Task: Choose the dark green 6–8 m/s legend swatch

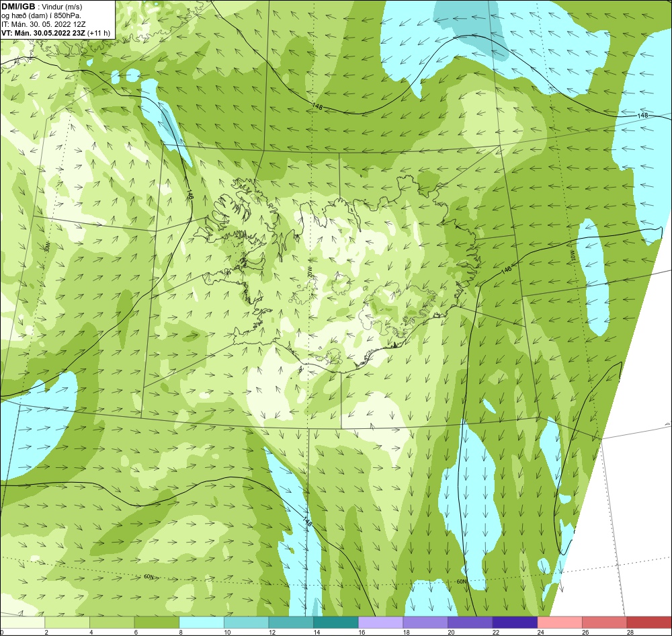Action: [x=157, y=623]
